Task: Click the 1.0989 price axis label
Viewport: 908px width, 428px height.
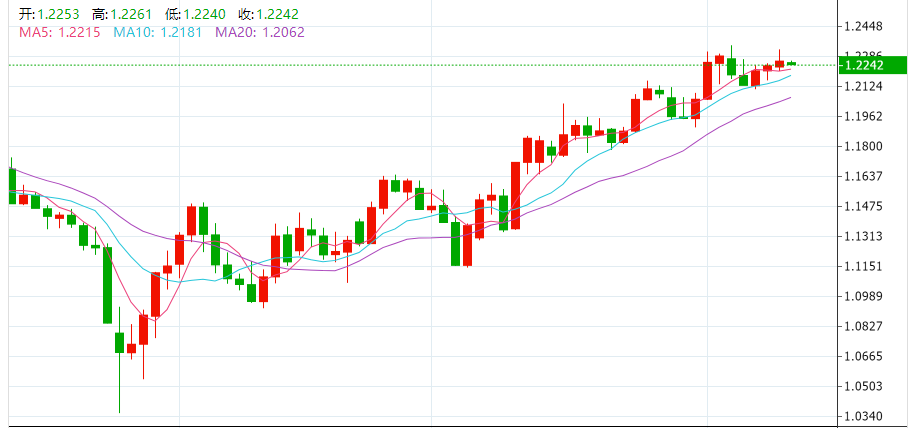Action: [864, 297]
